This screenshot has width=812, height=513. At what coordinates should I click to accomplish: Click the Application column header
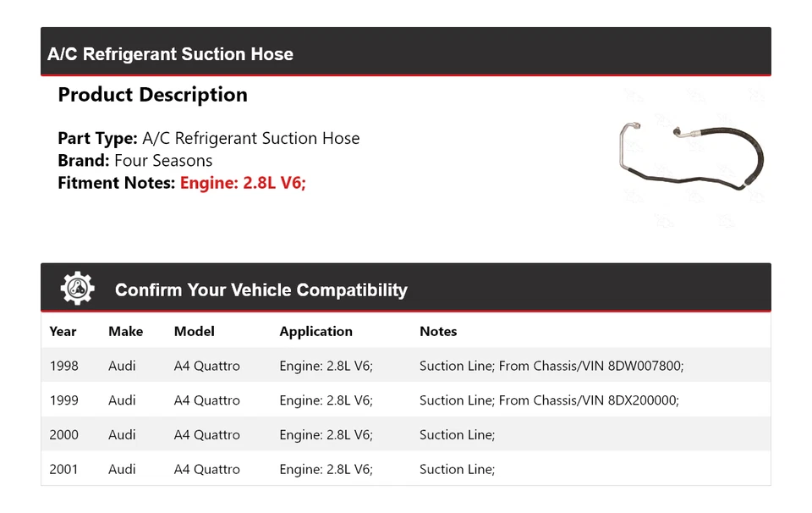pyautogui.click(x=315, y=332)
